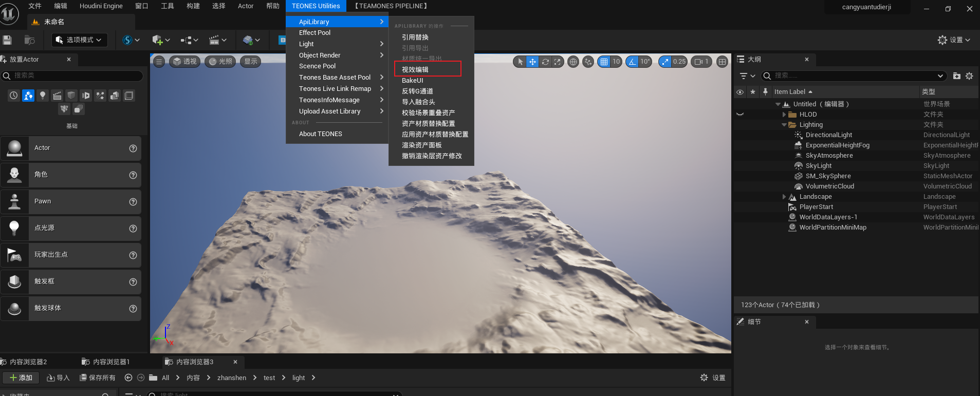The width and height of the screenshot is (980, 396).
Task: Click the 添加 button in content browser
Action: pos(21,378)
